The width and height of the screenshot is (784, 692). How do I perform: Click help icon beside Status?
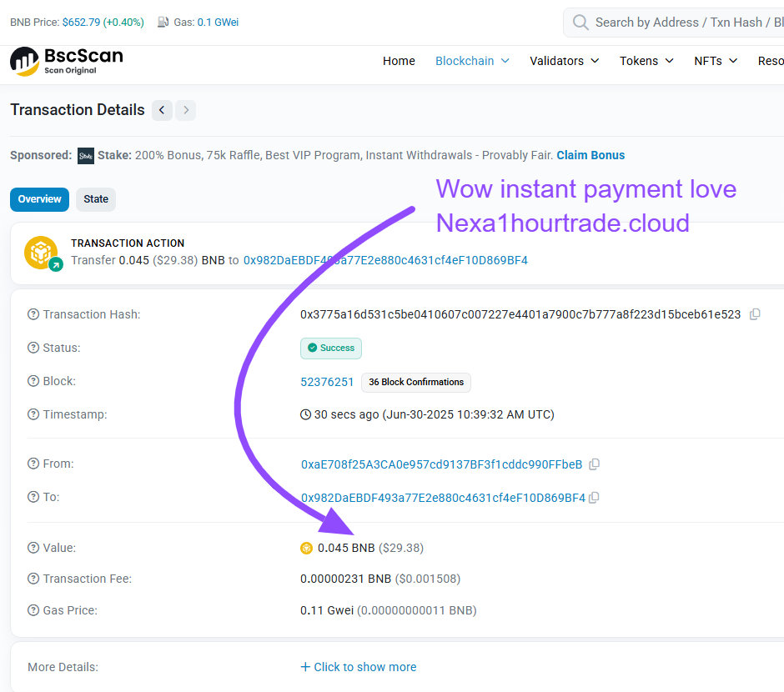coord(33,348)
